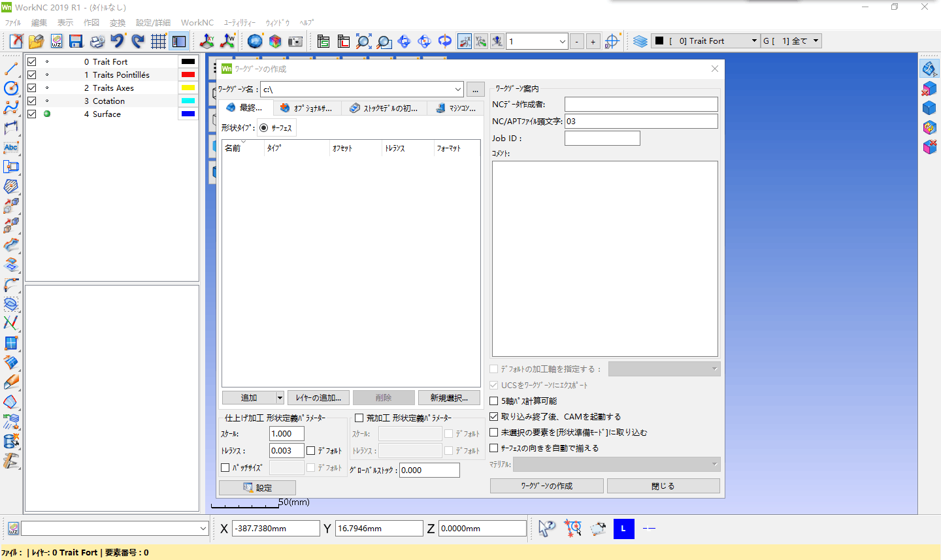Enable the 5軸パス計算可能 checkbox
The image size is (941, 560).
tap(494, 401)
